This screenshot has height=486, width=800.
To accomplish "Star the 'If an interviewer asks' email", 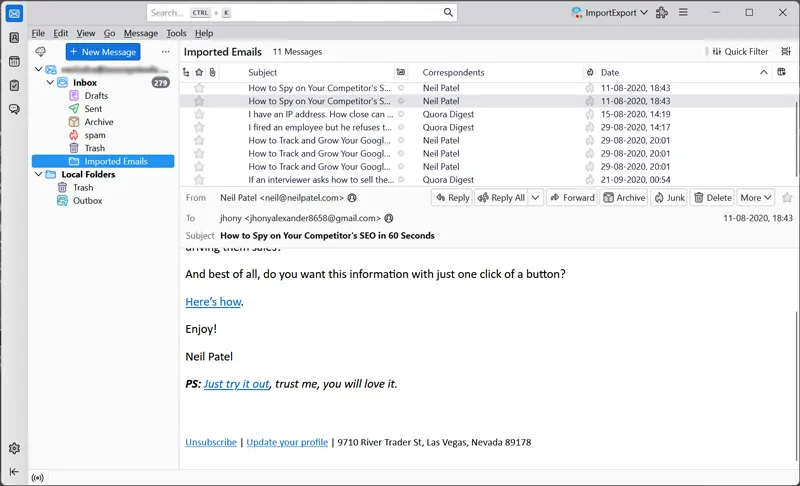I will pos(199,180).
